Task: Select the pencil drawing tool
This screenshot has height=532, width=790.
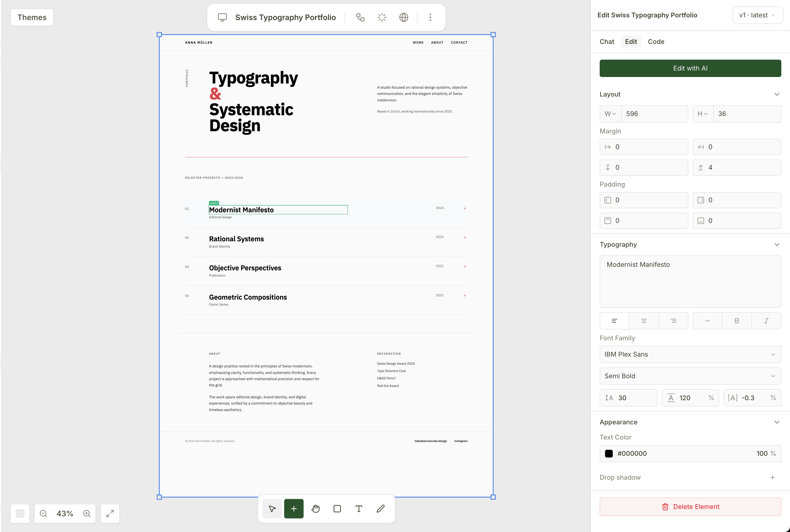Action: (381, 509)
